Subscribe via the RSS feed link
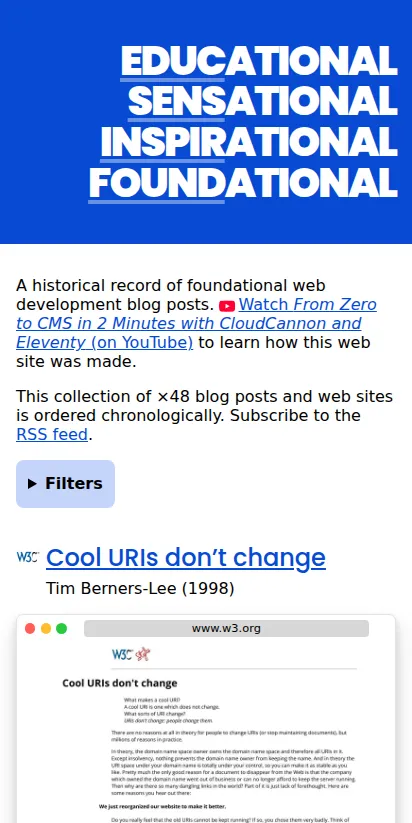 point(52,435)
